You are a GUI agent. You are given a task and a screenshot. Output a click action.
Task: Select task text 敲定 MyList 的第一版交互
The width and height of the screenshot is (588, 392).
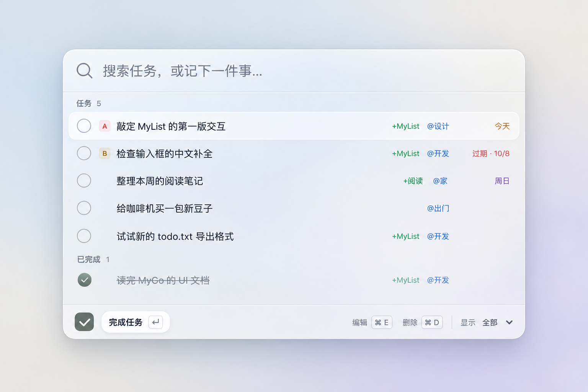(x=171, y=126)
